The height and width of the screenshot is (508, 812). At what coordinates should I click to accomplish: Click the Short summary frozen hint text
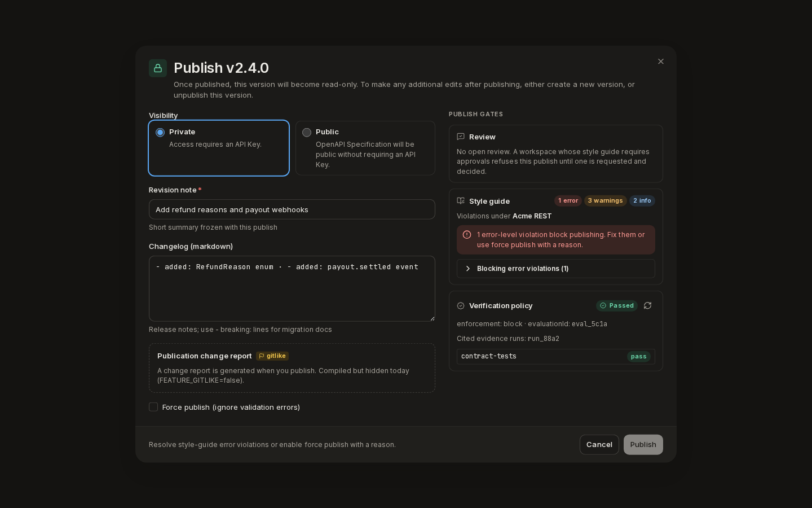point(213,227)
